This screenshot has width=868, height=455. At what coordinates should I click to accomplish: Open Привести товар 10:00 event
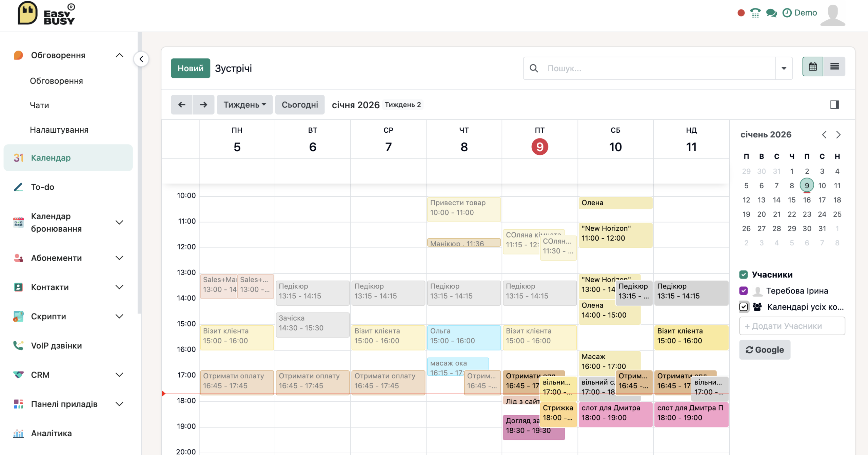[x=464, y=209]
